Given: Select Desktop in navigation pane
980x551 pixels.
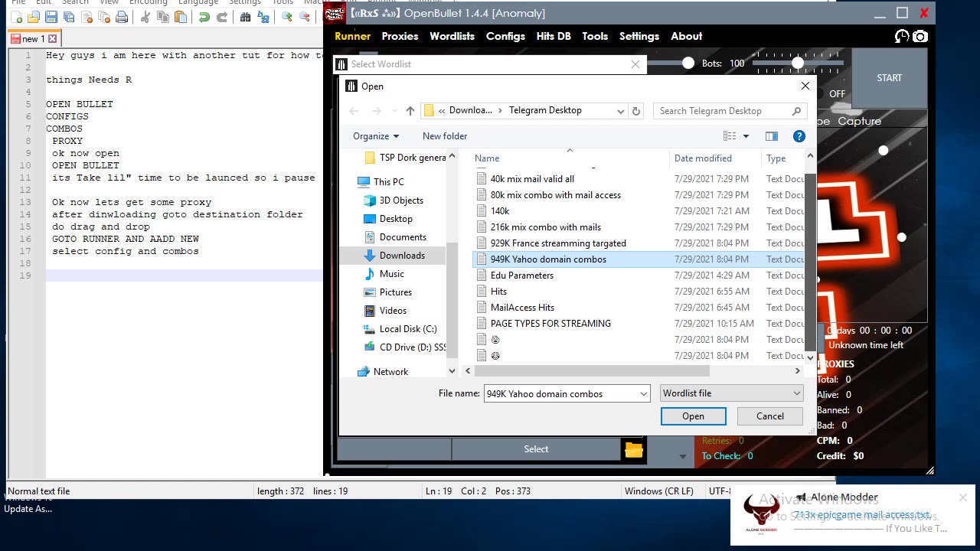Looking at the screenshot, I should (x=396, y=219).
